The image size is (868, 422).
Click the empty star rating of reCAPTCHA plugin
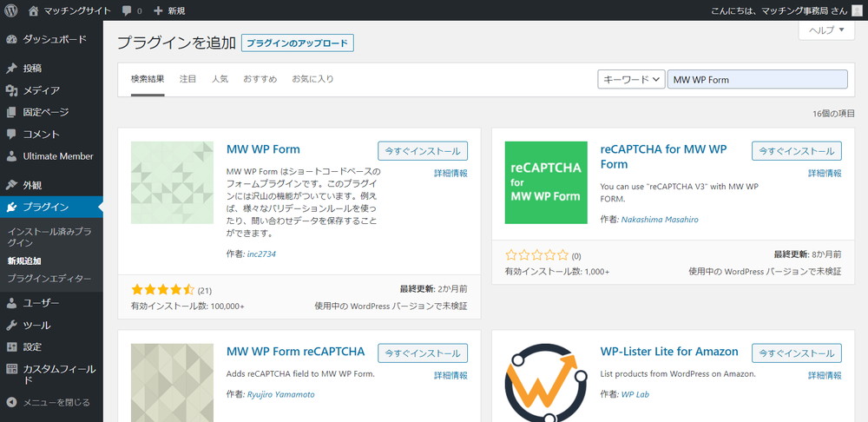pyautogui.click(x=537, y=255)
